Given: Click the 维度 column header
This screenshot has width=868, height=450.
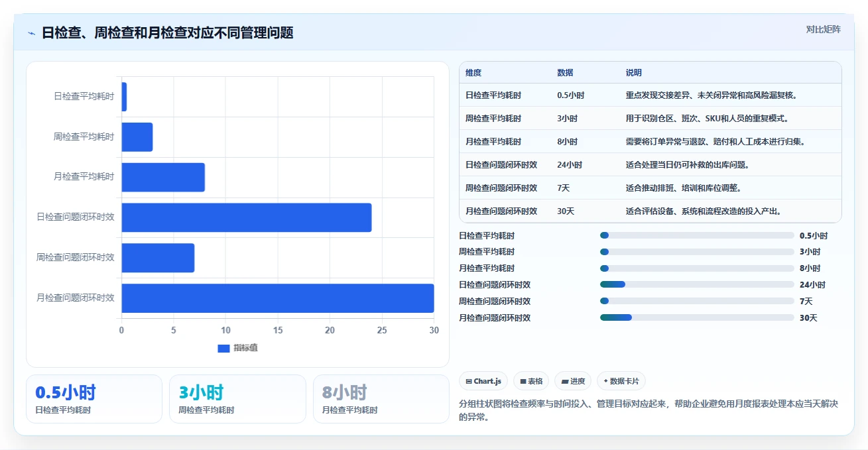Looking at the screenshot, I should tap(473, 73).
